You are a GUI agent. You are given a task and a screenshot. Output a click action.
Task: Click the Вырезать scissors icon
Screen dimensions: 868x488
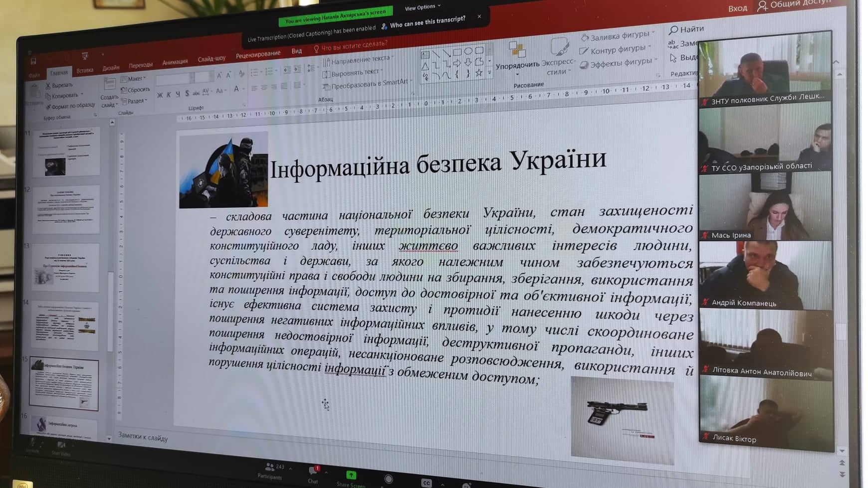point(48,86)
